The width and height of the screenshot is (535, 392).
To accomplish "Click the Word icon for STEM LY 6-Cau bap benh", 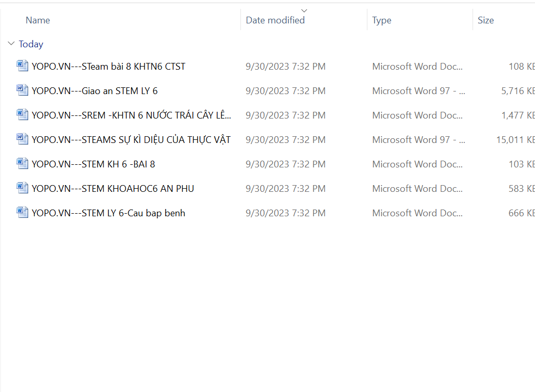I will (22, 213).
